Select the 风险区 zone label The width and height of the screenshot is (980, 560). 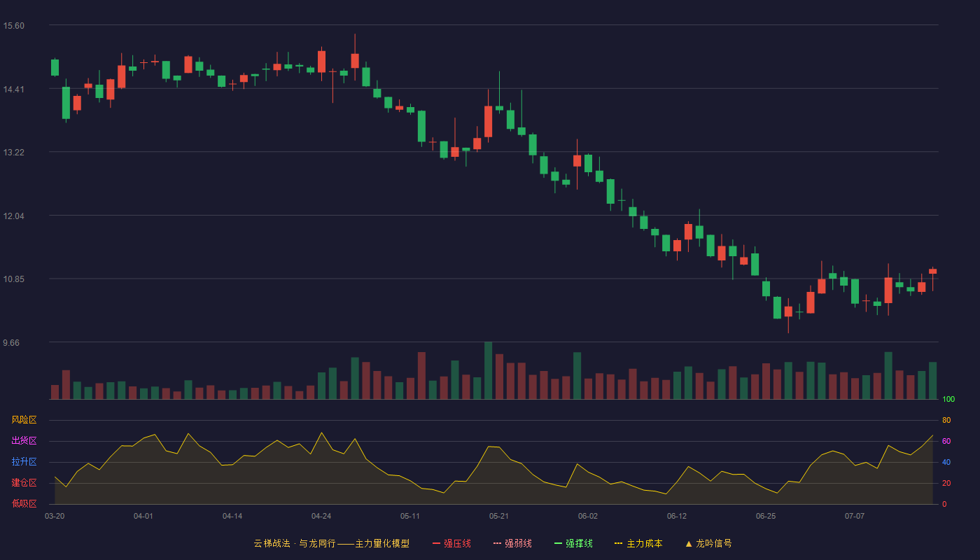[24, 420]
